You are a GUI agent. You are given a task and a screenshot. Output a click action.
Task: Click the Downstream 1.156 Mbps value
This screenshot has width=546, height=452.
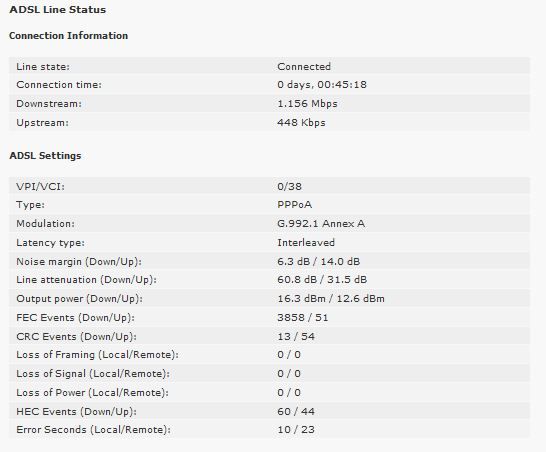[307, 104]
